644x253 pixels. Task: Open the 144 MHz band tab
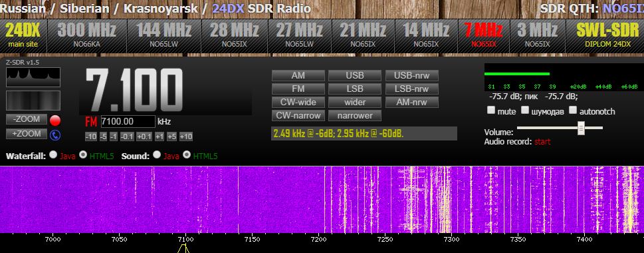point(164,36)
